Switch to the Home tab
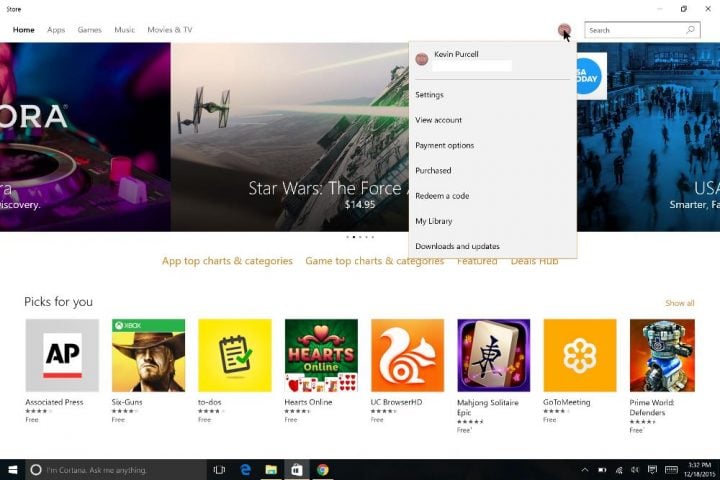This screenshot has height=480, width=720. 23,30
